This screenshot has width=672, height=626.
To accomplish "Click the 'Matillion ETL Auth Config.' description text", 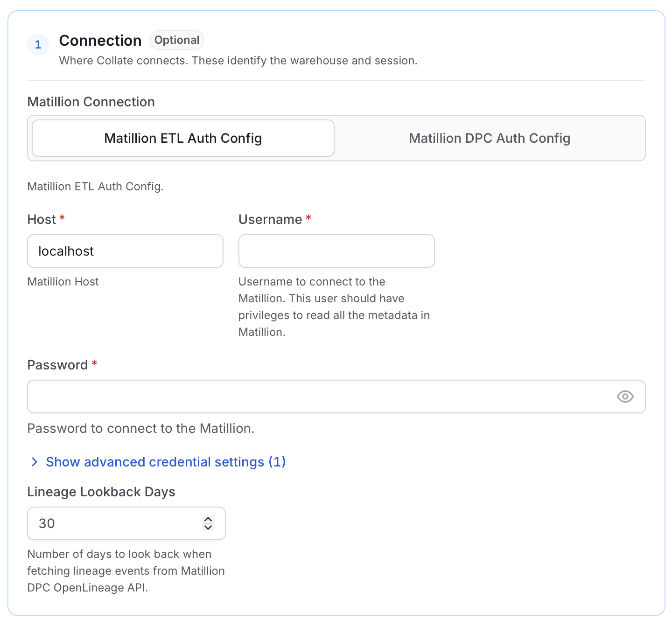I will (96, 187).
